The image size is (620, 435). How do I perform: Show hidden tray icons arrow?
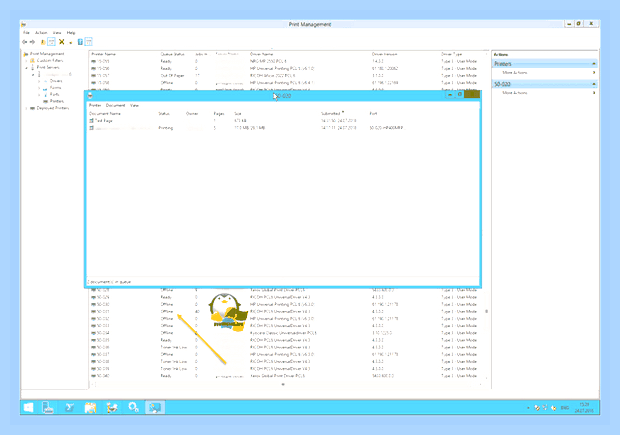click(528, 408)
